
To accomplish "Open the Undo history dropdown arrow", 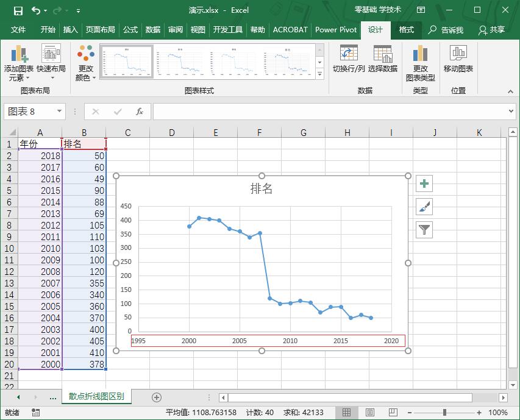I will tap(46, 11).
